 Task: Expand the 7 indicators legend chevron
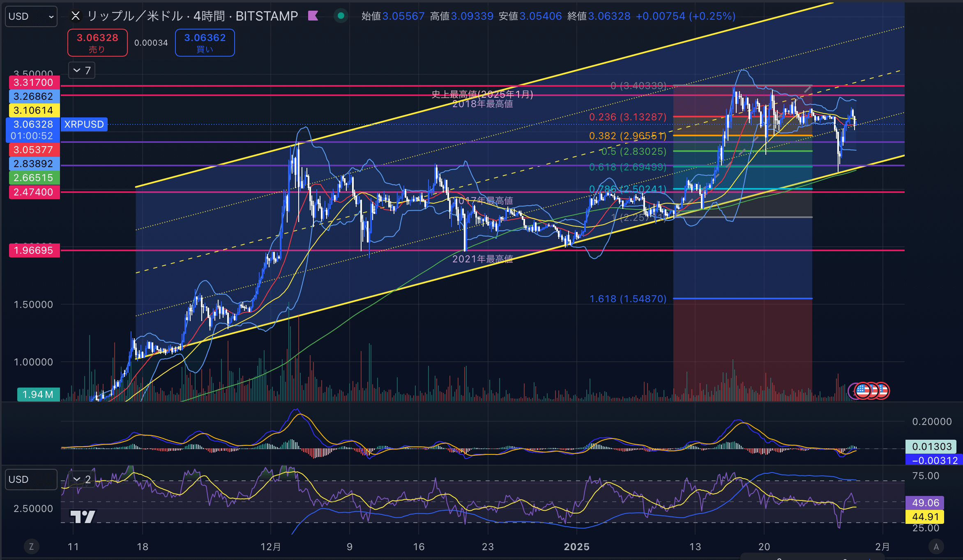82,71
